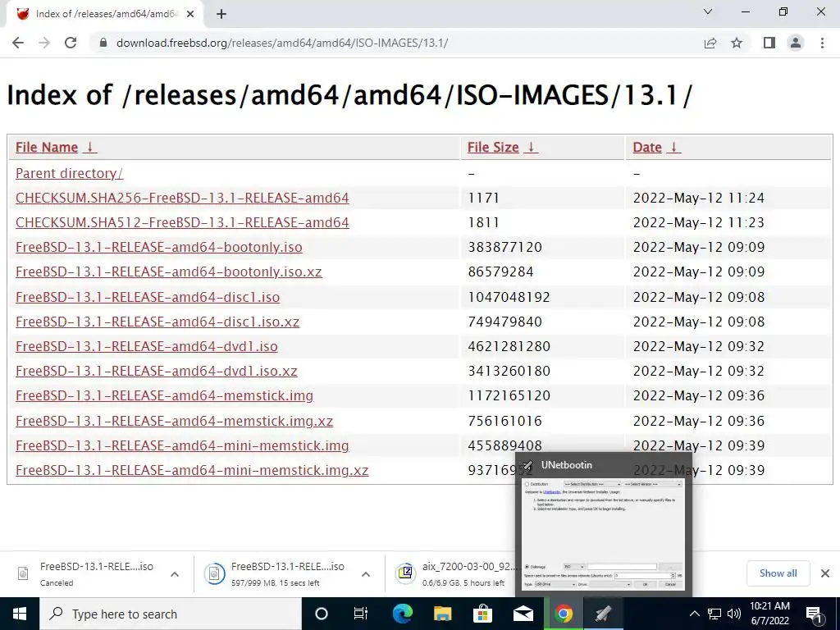Viewport: 840px width, 630px height.
Task: Reverse the File Size sort order arrow
Action: click(531, 148)
